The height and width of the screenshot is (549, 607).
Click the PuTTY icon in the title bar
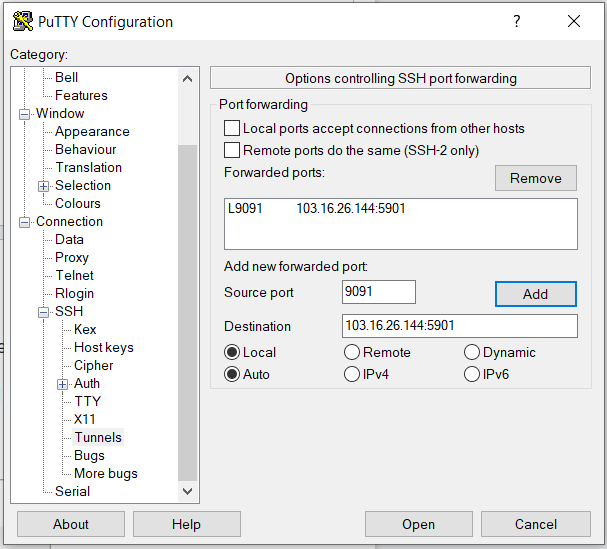(x=22, y=21)
